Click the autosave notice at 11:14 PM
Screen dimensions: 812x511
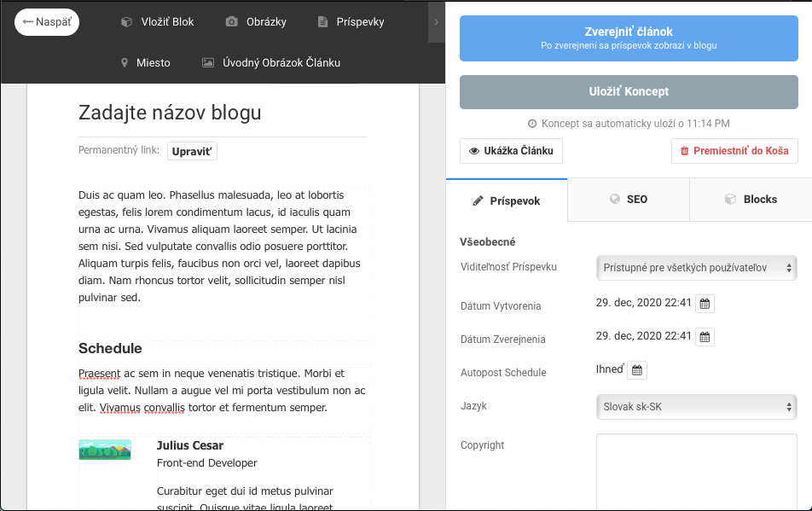point(629,124)
